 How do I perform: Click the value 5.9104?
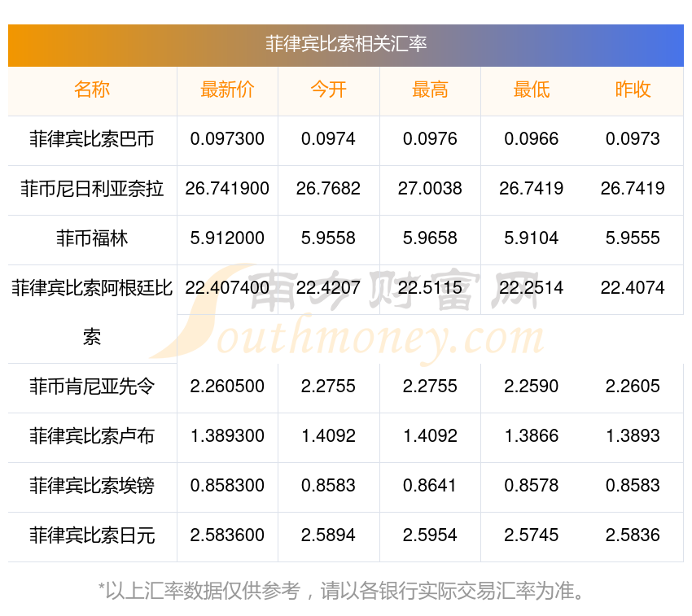click(532, 238)
